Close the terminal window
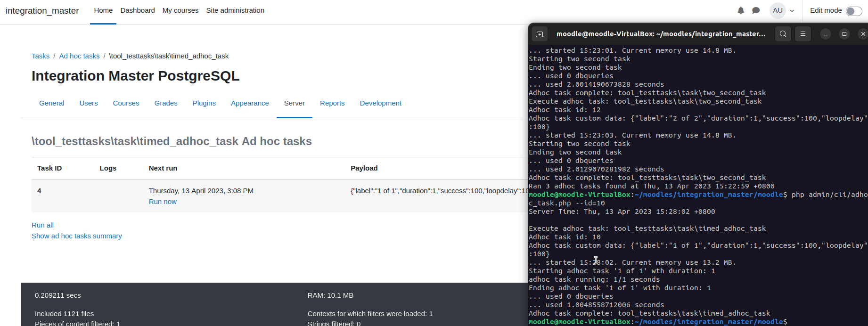 click(863, 34)
